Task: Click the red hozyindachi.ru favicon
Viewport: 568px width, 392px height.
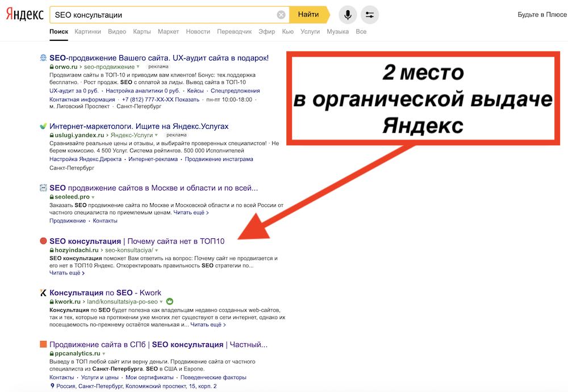Action: [43, 241]
